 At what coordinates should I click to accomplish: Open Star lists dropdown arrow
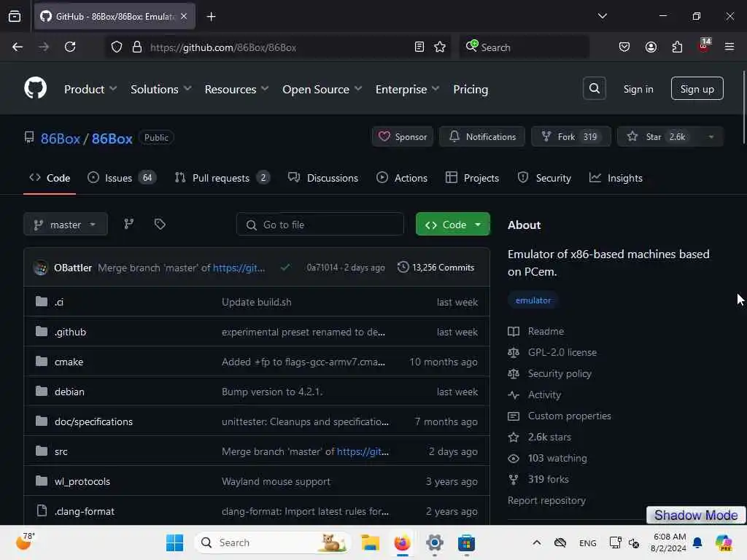[711, 136]
